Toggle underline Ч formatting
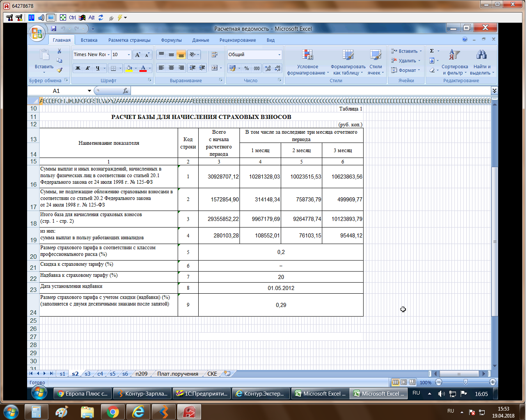 (97, 68)
